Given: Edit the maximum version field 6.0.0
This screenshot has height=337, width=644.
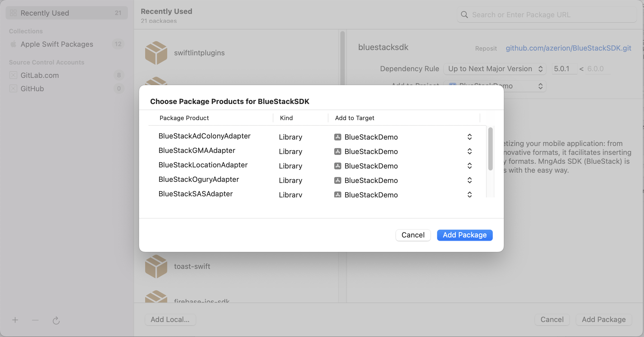Looking at the screenshot, I should (x=598, y=69).
